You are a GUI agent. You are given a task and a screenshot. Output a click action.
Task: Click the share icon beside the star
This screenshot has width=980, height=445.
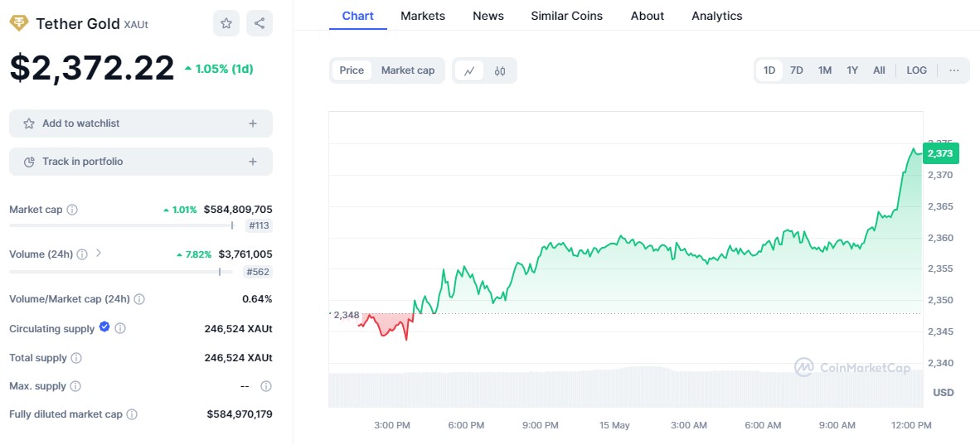tap(260, 23)
